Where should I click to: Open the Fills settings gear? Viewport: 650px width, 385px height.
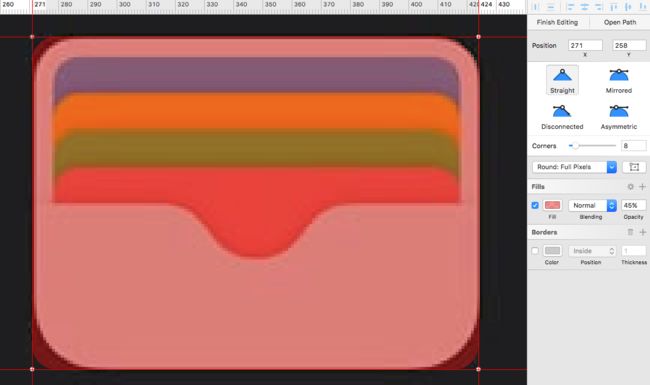pos(630,187)
